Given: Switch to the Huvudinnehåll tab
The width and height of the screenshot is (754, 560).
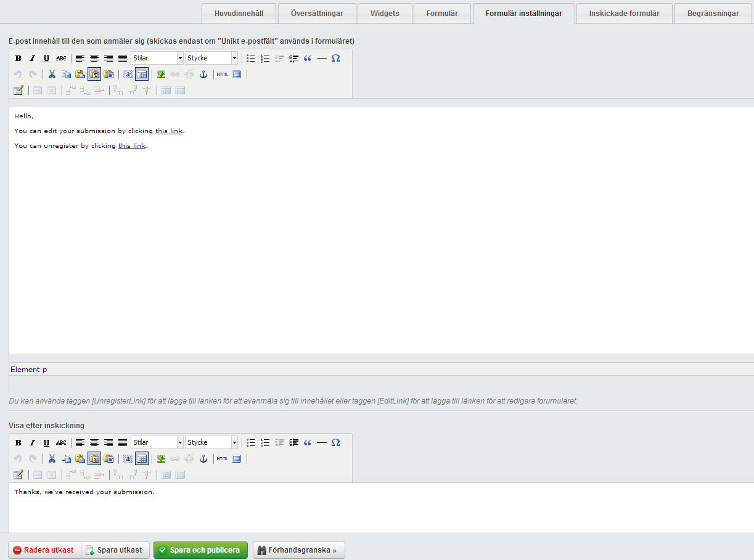Looking at the screenshot, I should click(239, 14).
